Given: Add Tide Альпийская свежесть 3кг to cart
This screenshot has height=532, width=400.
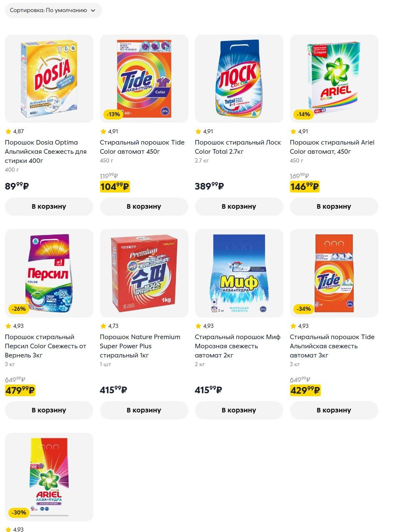Looking at the screenshot, I should 334,410.
